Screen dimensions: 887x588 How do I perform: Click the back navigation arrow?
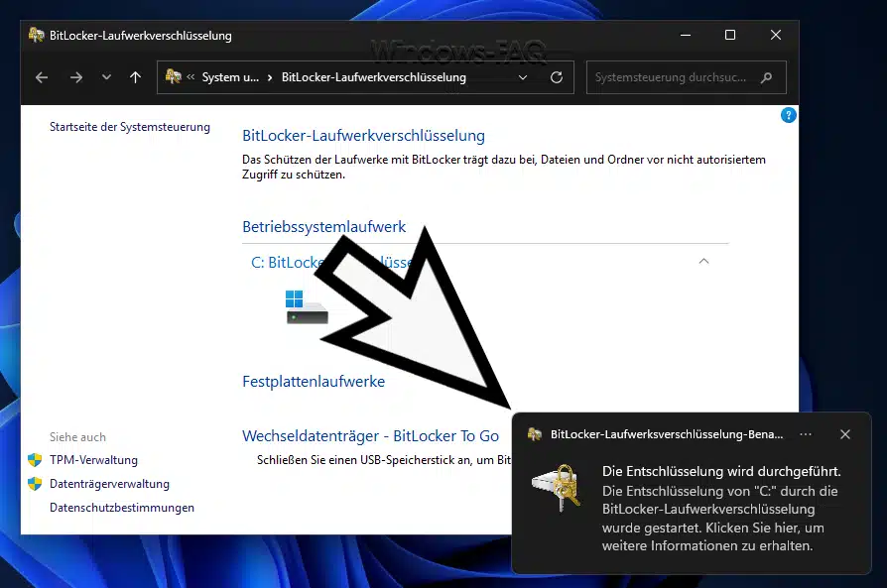[x=40, y=77]
